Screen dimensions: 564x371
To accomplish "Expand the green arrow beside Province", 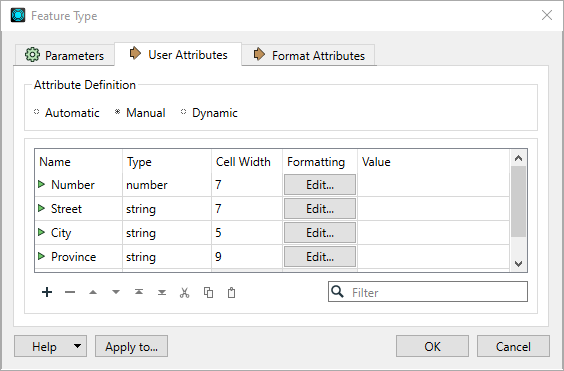I will point(41,256).
